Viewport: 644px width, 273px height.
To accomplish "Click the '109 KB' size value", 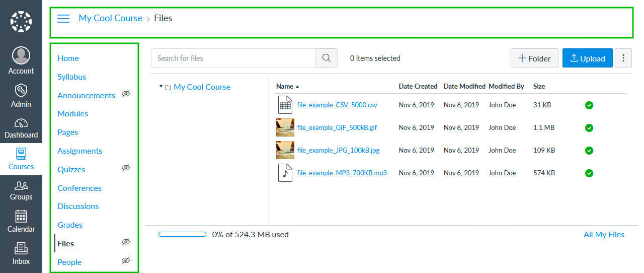I will point(544,150).
